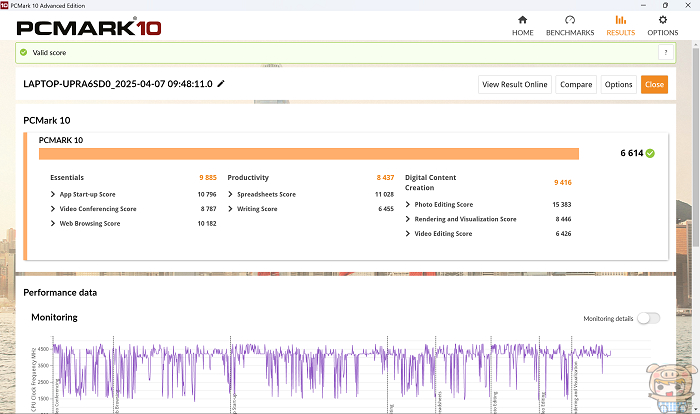Image resolution: width=700 pixels, height=414 pixels.
Task: Expand Photo Editing Score
Action: (x=408, y=205)
